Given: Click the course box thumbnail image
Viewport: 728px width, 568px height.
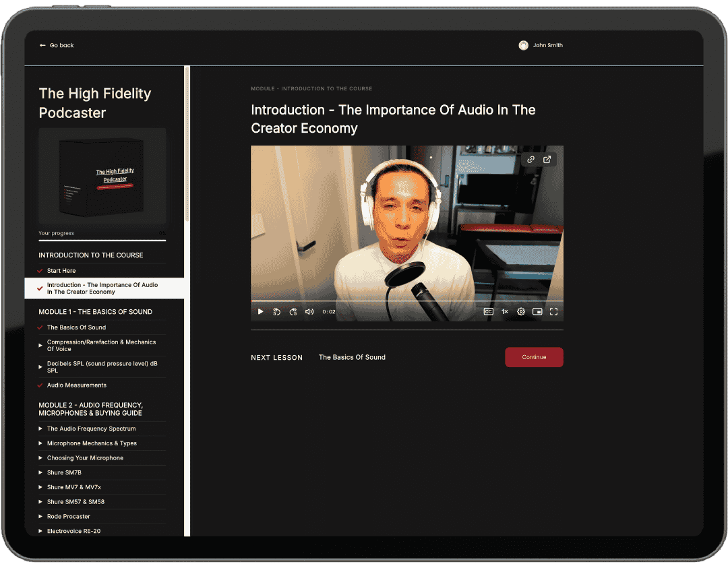Looking at the screenshot, I should (x=102, y=176).
